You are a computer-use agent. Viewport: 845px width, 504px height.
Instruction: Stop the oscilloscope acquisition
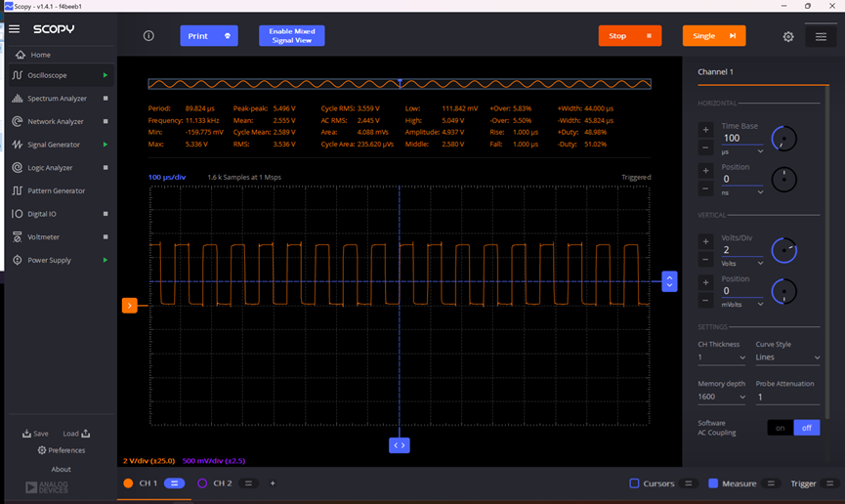pos(630,35)
